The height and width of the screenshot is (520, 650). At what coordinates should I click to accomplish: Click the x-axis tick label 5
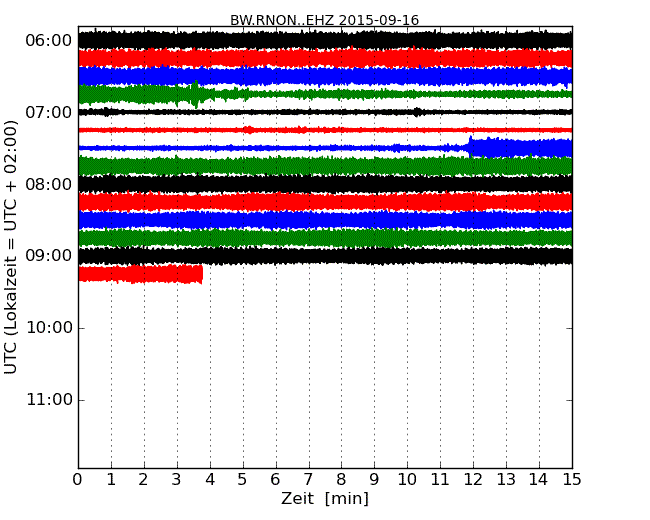(243, 480)
